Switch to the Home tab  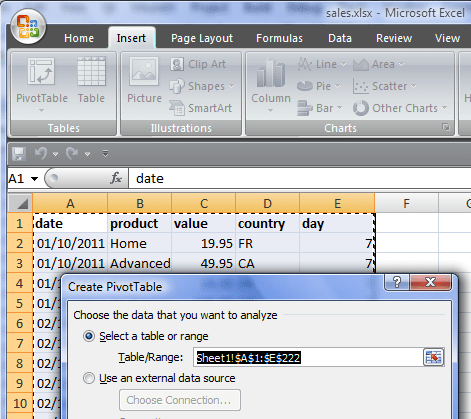tap(79, 38)
